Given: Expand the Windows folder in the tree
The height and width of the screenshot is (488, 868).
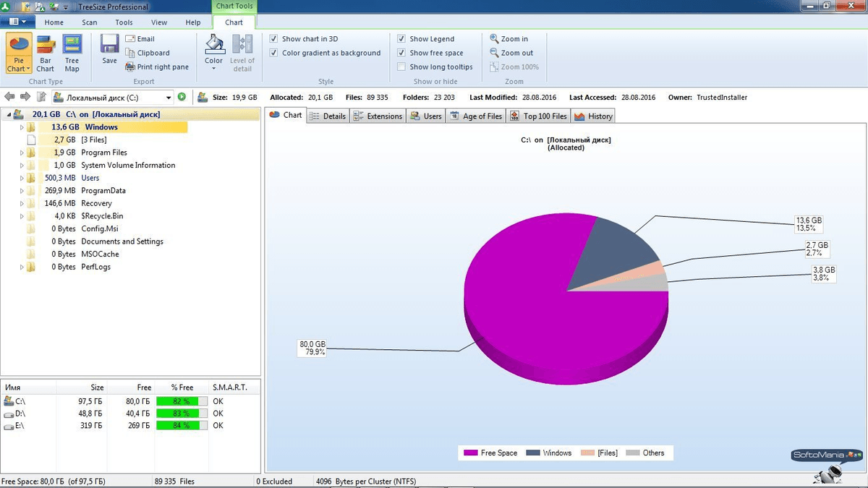Looking at the screenshot, I should pos(20,127).
